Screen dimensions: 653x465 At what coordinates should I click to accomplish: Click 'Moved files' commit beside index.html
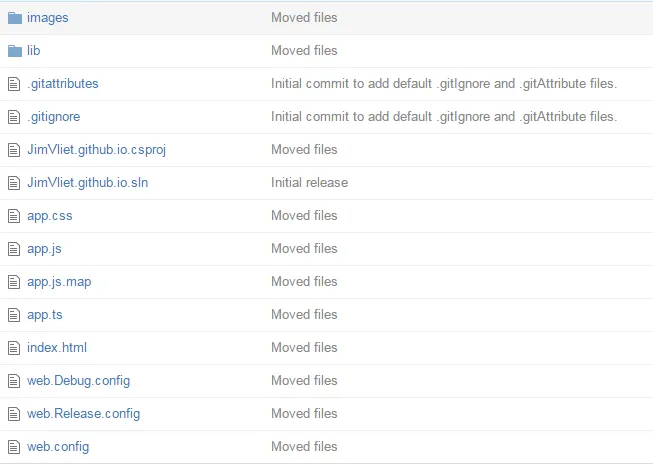(304, 348)
